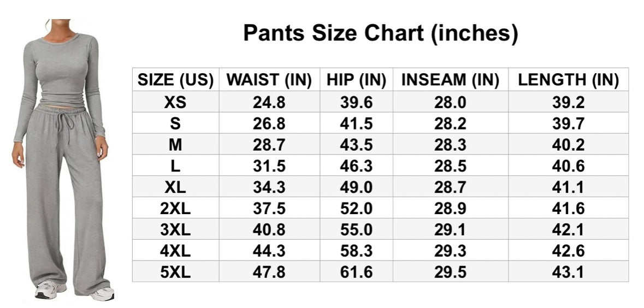Pick the 5XL size label

[x=175, y=272]
